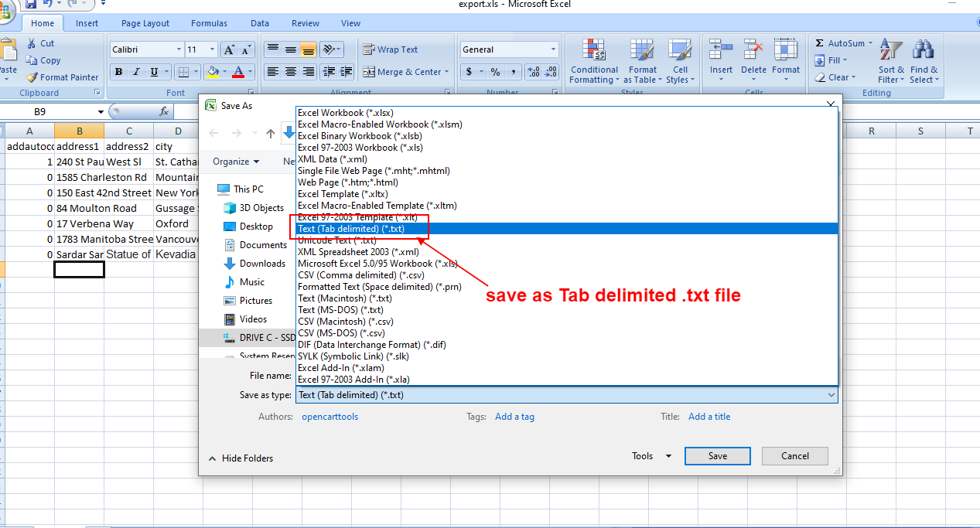This screenshot has width=980, height=528.
Task: Toggle Bold formatting button
Action: tap(118, 72)
